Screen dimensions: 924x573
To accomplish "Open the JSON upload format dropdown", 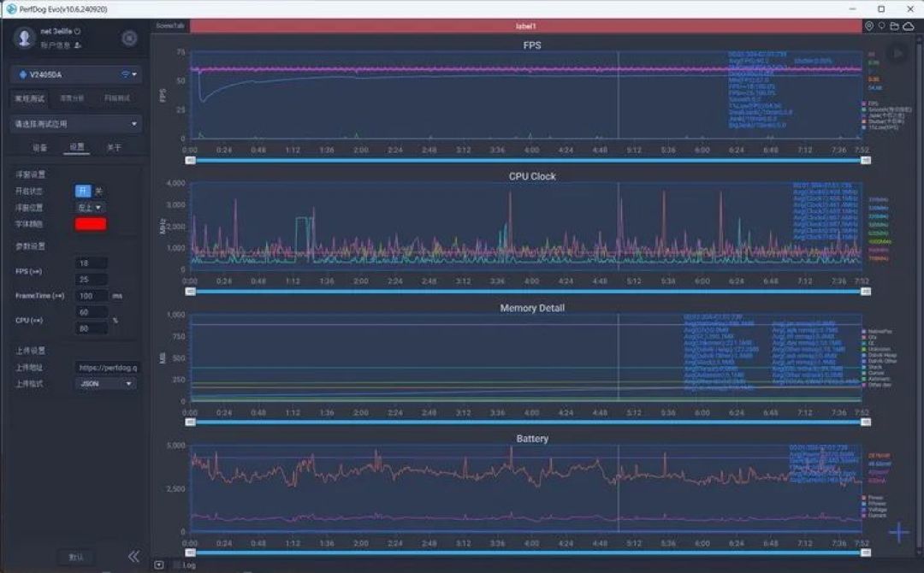I will 105,383.
